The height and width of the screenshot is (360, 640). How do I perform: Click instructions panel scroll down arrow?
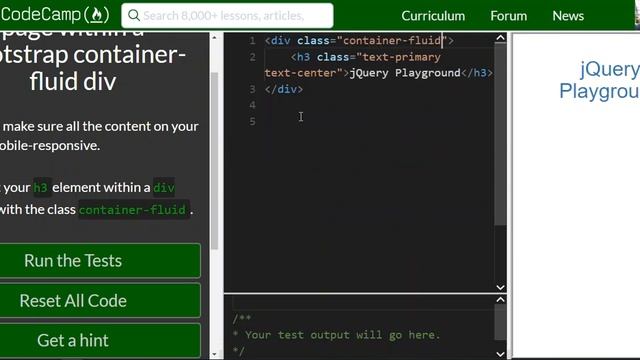pyautogui.click(x=214, y=354)
